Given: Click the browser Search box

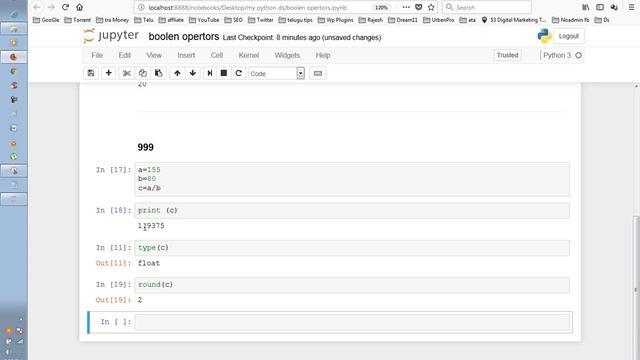Looking at the screenshot, I should 487,7.
